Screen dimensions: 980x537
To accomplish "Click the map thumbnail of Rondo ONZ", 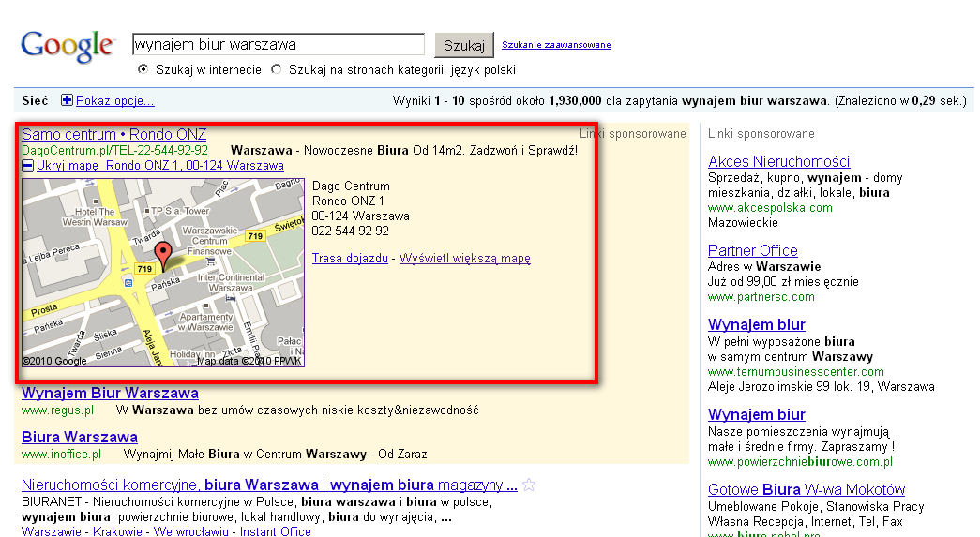I will (x=163, y=273).
